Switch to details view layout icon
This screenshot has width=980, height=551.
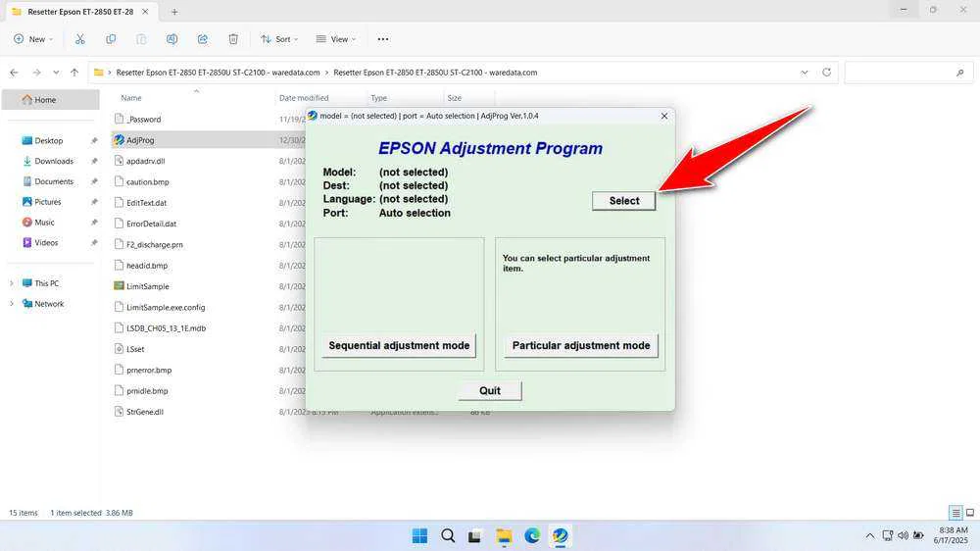click(x=955, y=513)
